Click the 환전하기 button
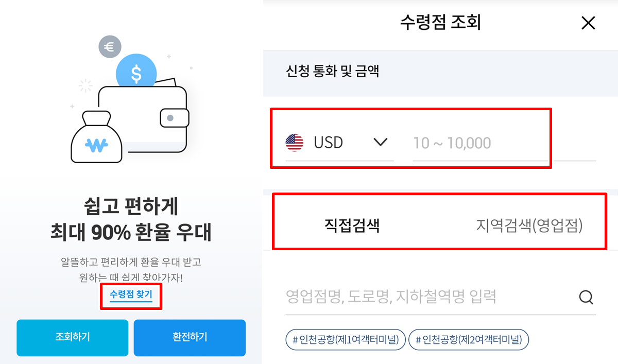The height and width of the screenshot is (364, 618). [x=190, y=338]
